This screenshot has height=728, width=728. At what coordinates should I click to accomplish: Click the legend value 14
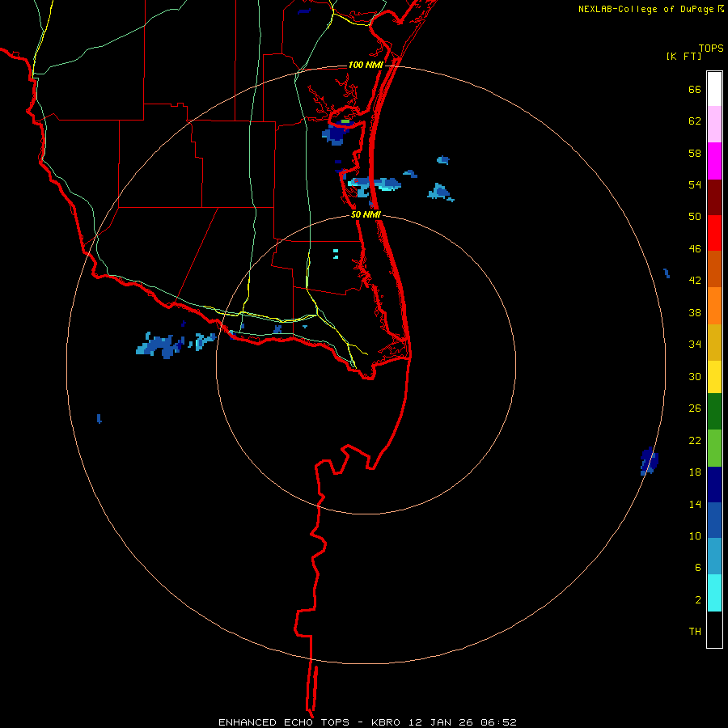point(695,504)
